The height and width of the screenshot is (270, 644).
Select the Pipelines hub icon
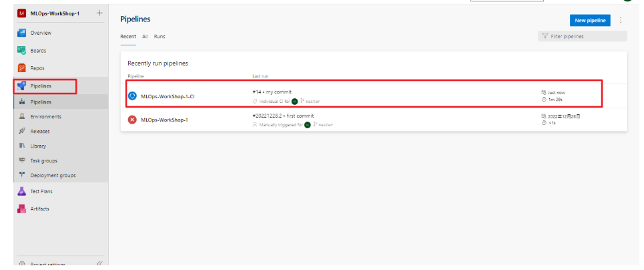(x=22, y=86)
